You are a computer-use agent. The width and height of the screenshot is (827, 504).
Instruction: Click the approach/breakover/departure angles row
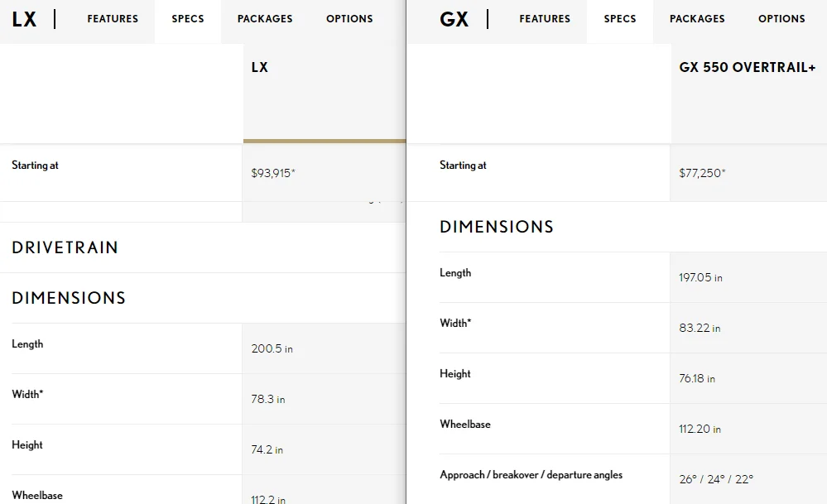[x=633, y=478]
